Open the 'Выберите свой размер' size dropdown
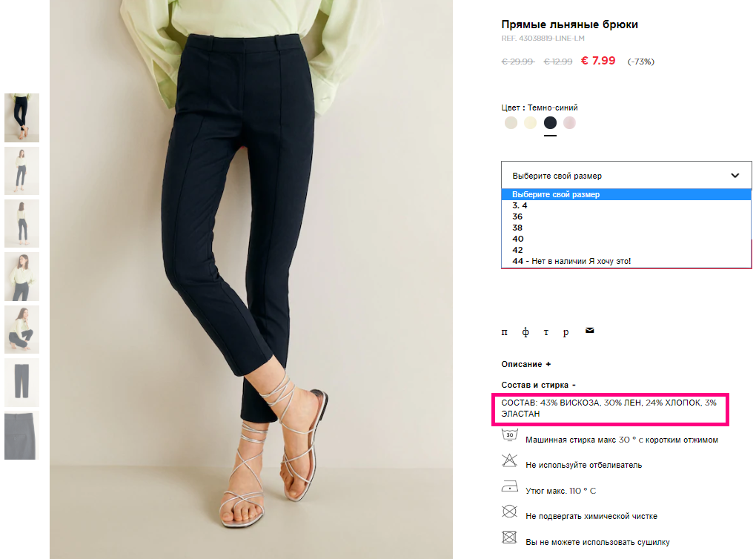This screenshot has width=756, height=559. click(626, 176)
